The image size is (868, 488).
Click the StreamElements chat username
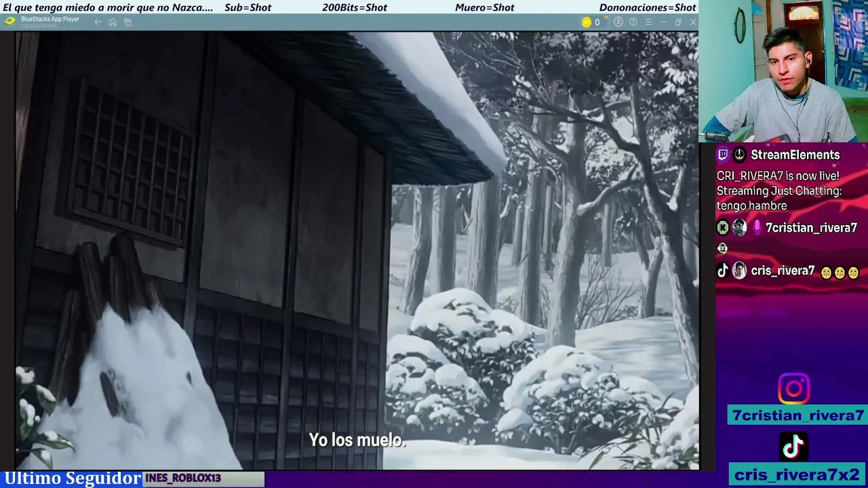click(x=795, y=155)
